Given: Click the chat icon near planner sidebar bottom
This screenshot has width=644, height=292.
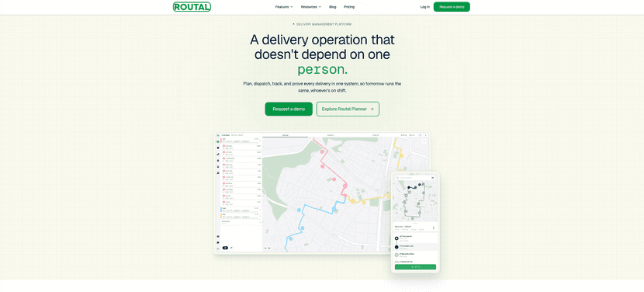Looking at the screenshot, I should coord(218,242).
